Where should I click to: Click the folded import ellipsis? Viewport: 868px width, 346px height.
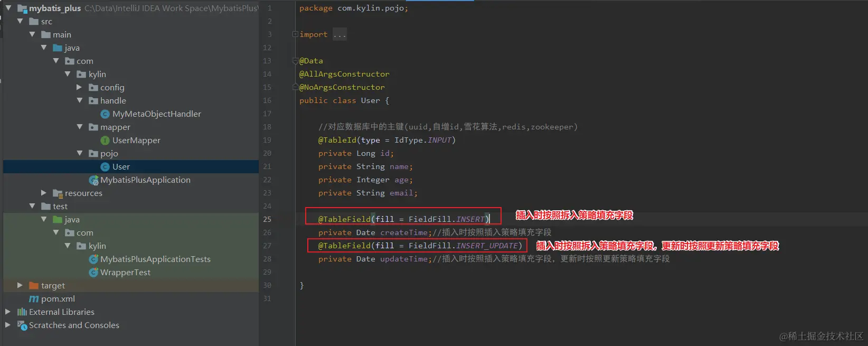pos(339,35)
